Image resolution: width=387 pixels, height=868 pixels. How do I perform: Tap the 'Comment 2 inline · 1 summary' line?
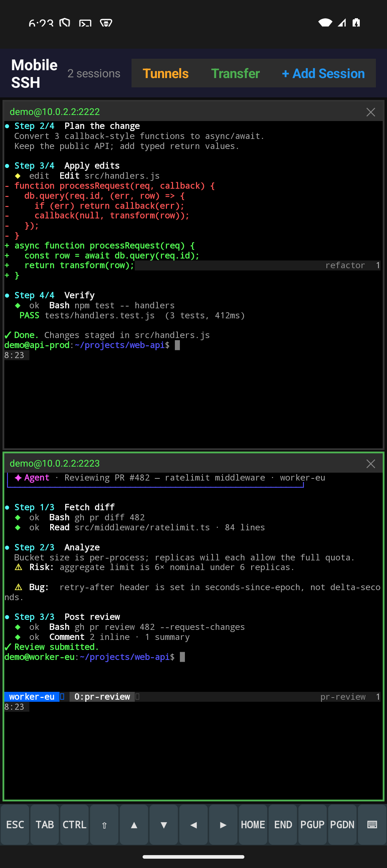tap(102, 637)
